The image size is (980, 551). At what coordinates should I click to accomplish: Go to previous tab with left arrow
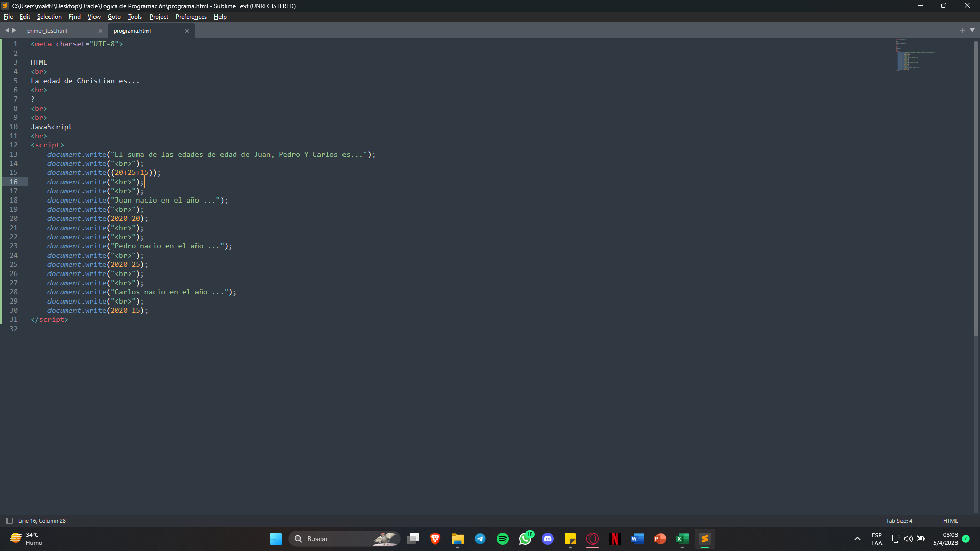(x=7, y=30)
